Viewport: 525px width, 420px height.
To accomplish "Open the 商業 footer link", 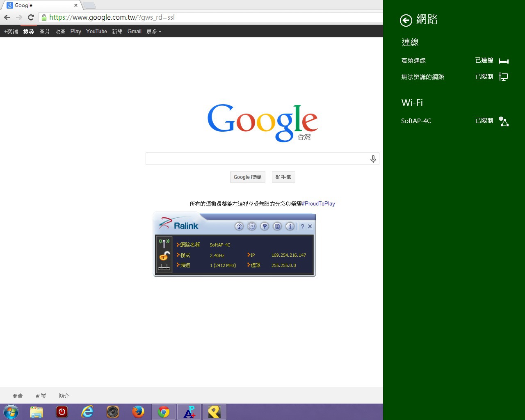I will pos(41,396).
